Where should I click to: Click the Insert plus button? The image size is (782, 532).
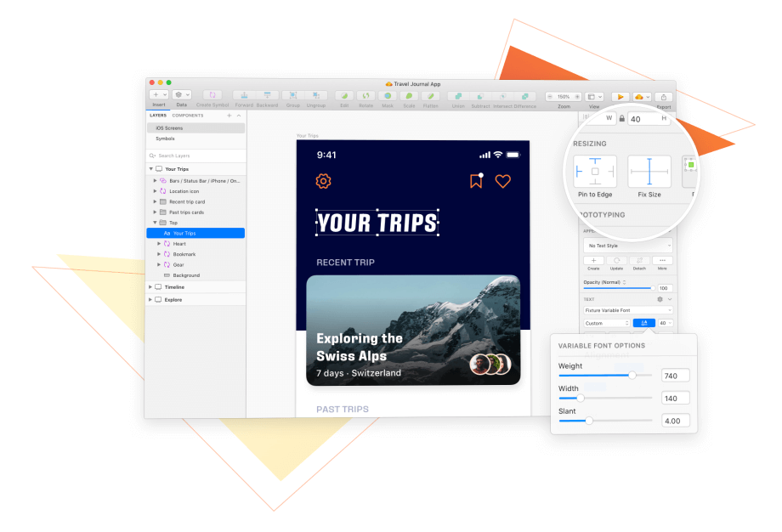point(159,94)
